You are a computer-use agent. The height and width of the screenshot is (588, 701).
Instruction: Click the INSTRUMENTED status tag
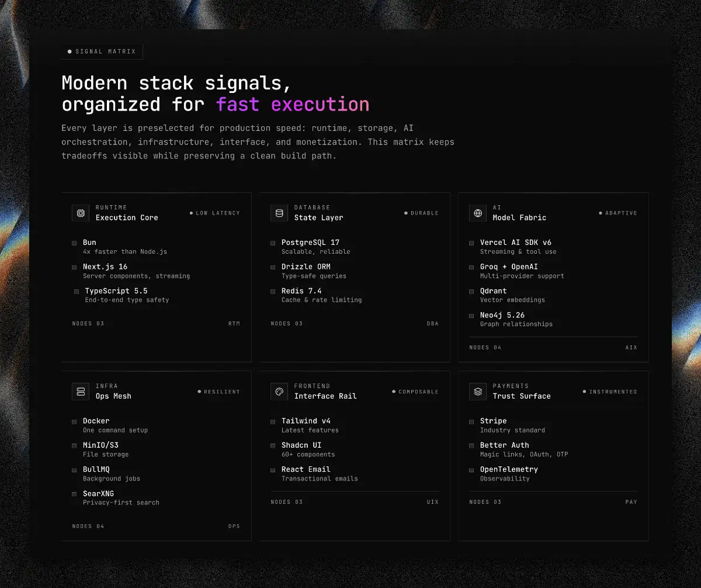(610, 392)
